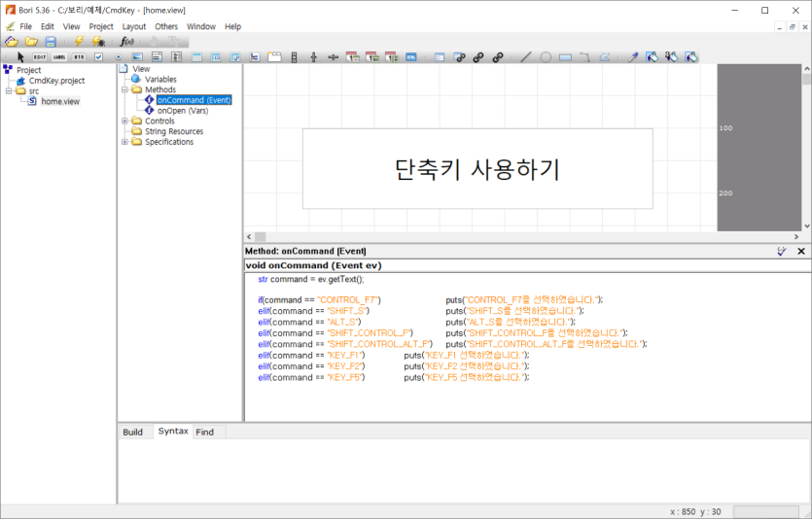Select home.view in the Project tree
This screenshot has height=519, width=812.
click(60, 101)
